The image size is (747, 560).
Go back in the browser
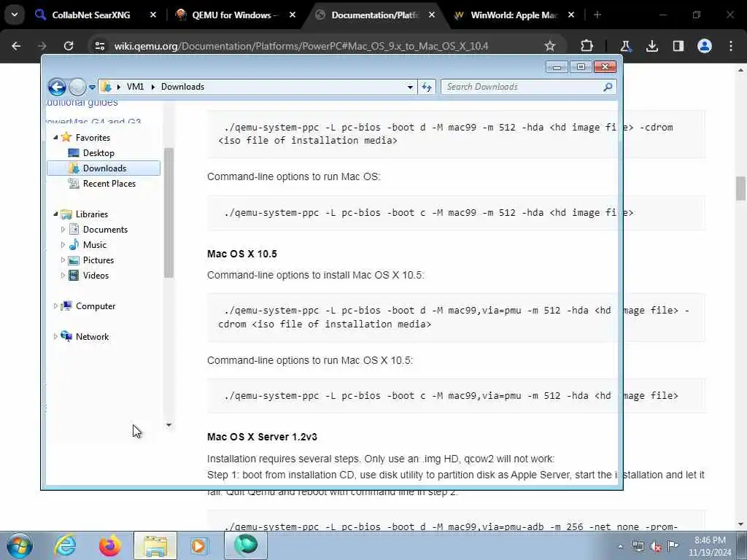coord(16,46)
